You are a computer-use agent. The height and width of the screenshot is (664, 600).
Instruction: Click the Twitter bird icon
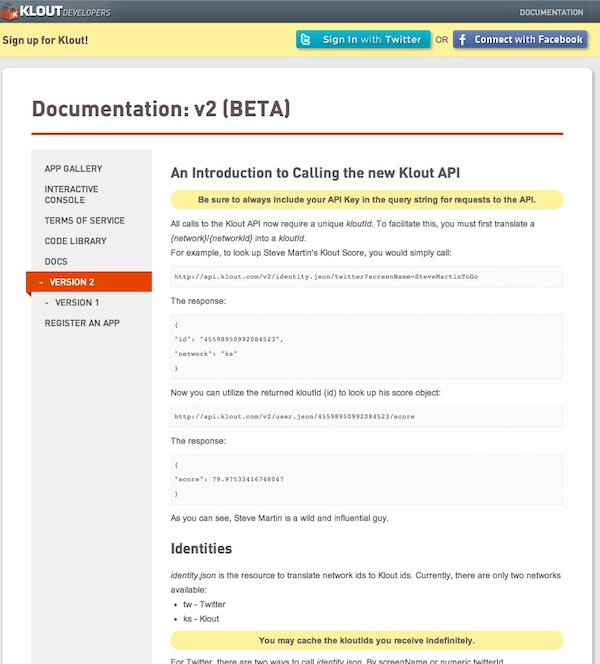click(305, 40)
